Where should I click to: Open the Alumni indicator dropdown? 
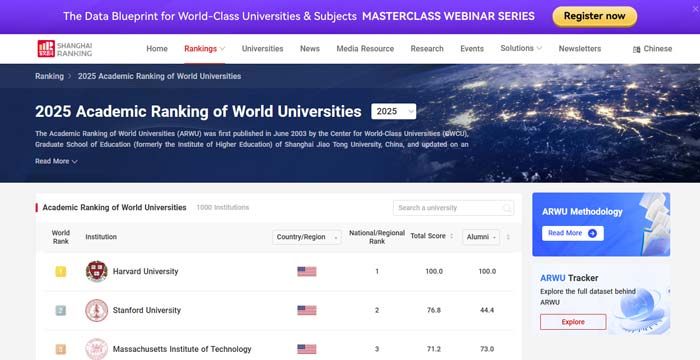481,237
